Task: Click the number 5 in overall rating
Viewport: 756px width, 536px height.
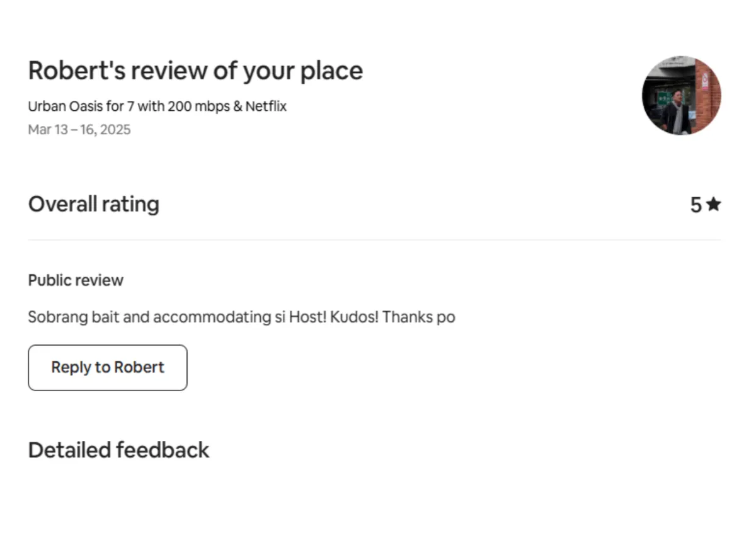Action: click(696, 205)
